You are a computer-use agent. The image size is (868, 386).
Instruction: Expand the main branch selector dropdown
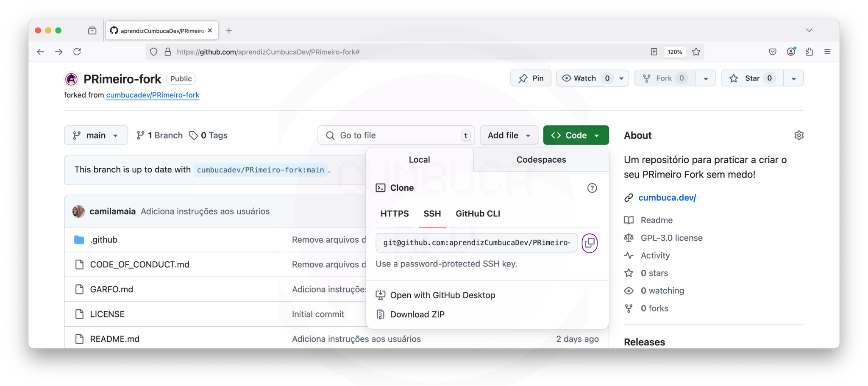tap(96, 136)
